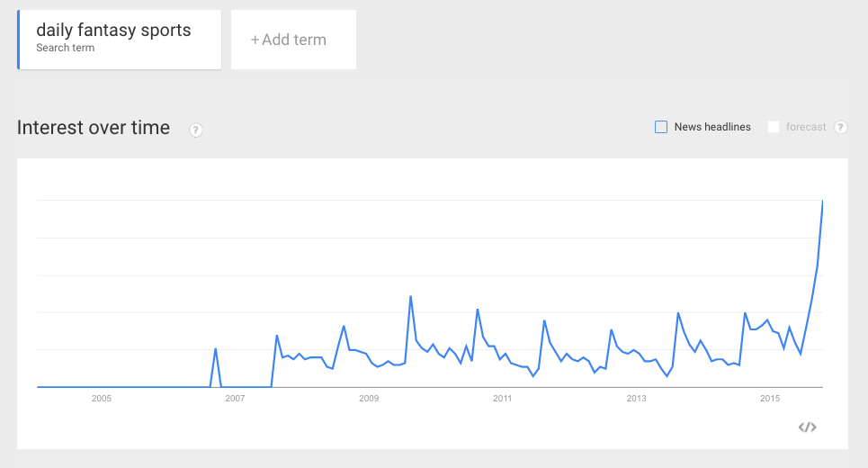
Task: Click the 2015 label on the time axis
Action: 770,398
